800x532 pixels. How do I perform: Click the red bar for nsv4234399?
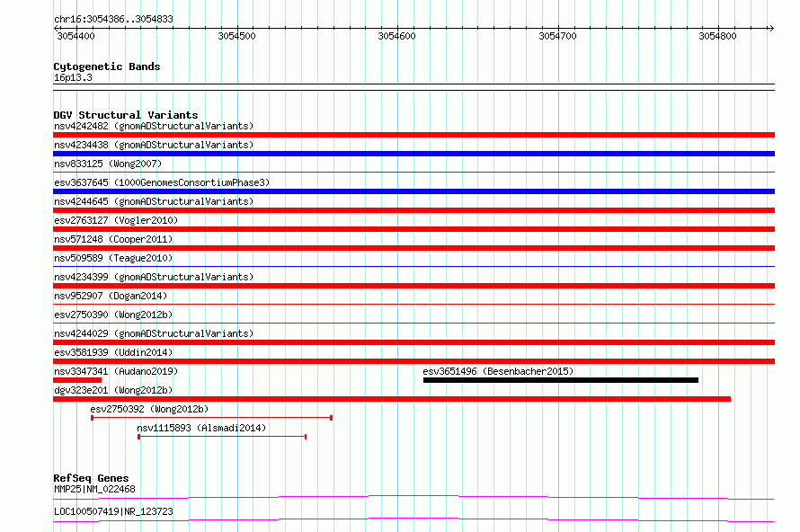[x=413, y=286]
